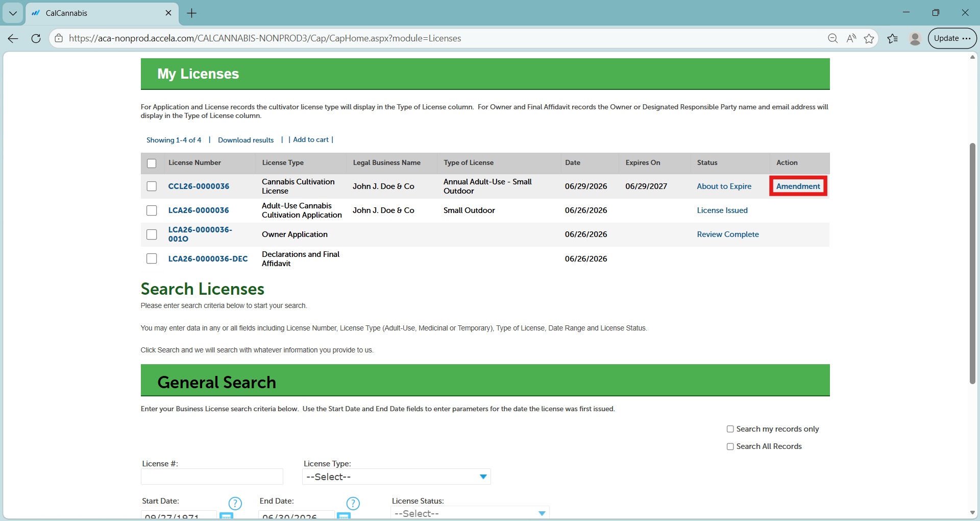The height and width of the screenshot is (521, 980).
Task: Select the CalCannabis browser tab
Action: point(102,13)
